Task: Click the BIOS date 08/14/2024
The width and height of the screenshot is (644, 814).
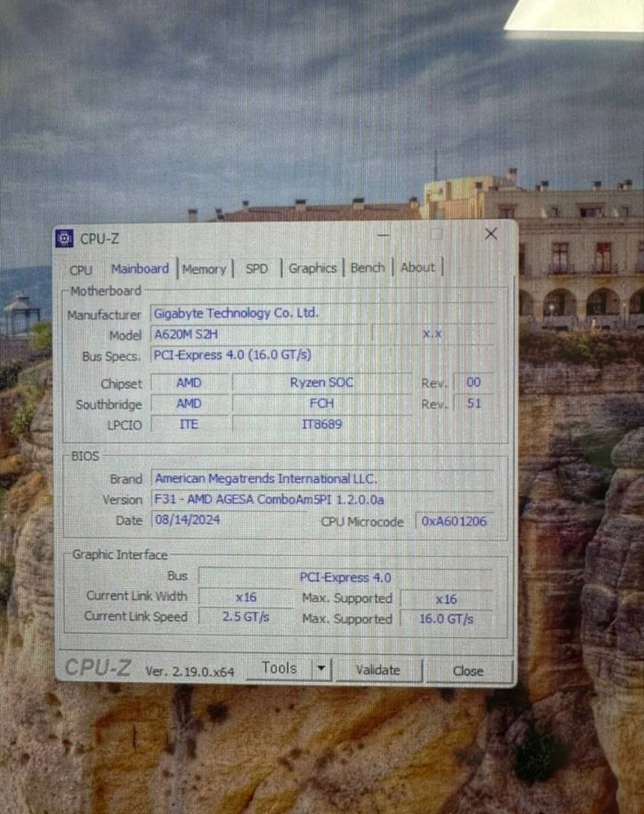Action: pos(229,519)
